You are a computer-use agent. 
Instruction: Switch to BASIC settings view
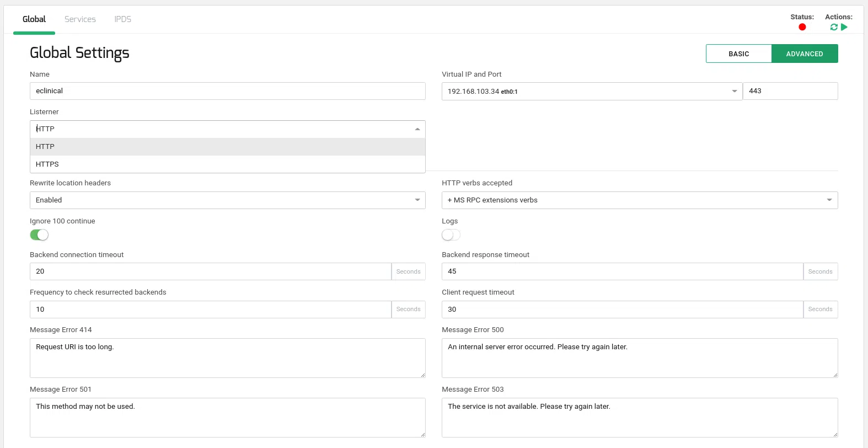point(738,54)
